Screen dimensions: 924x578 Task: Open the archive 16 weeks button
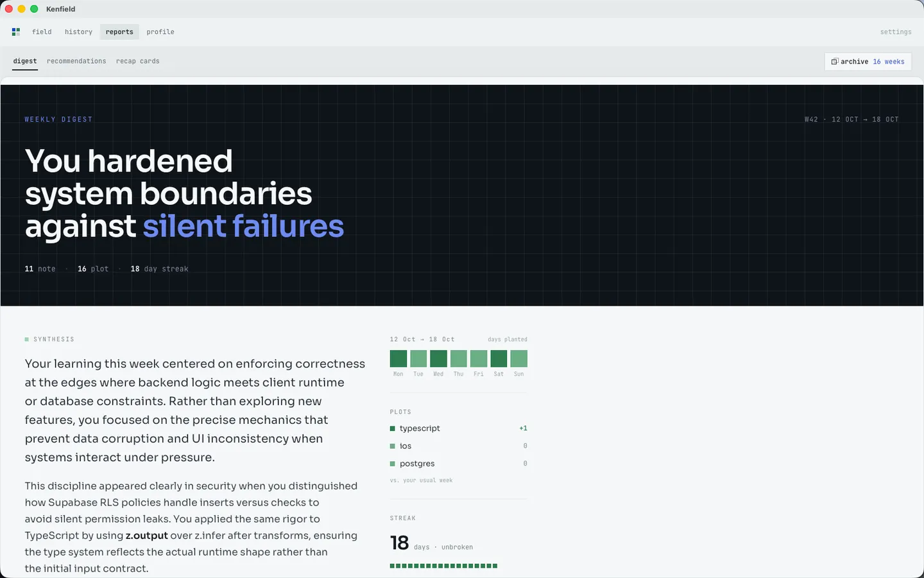point(868,62)
